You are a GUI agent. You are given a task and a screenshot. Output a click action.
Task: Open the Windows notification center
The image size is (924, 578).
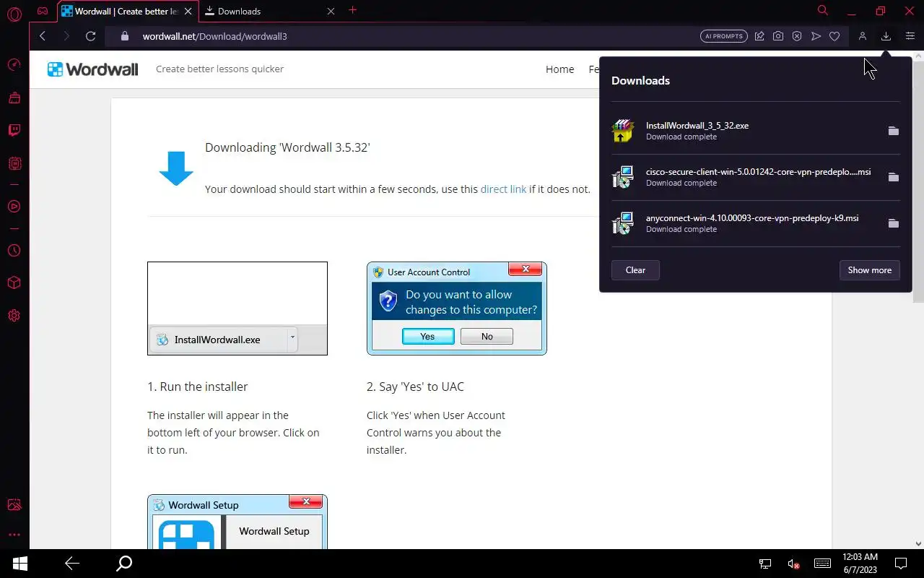tap(901, 564)
